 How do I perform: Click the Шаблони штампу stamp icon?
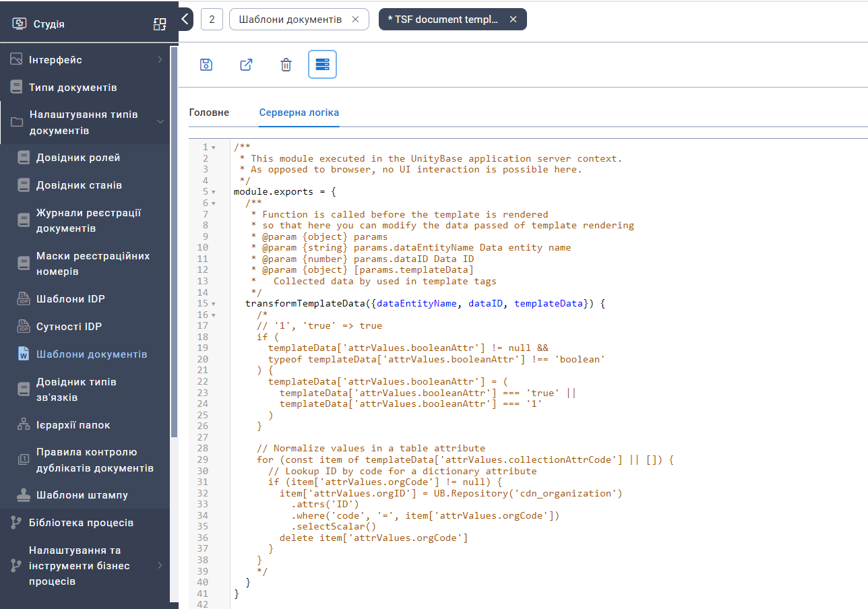point(24,495)
